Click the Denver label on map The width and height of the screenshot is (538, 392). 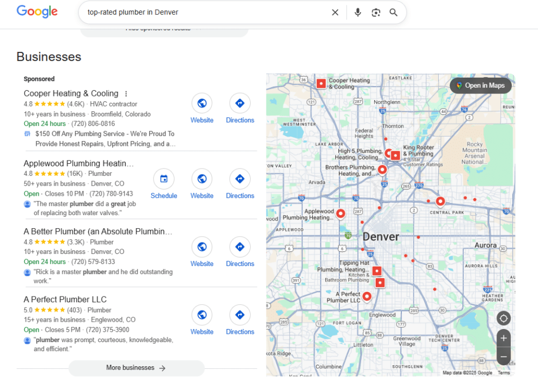[381, 237]
